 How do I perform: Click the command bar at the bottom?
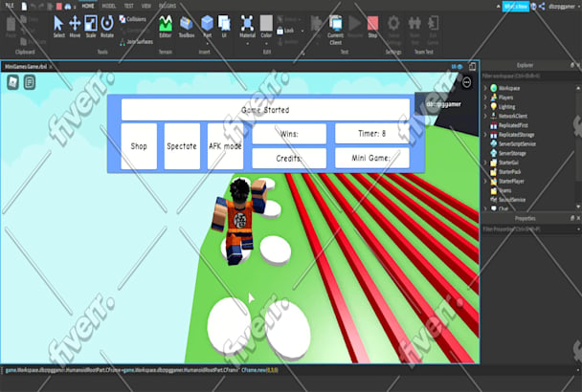(289, 370)
